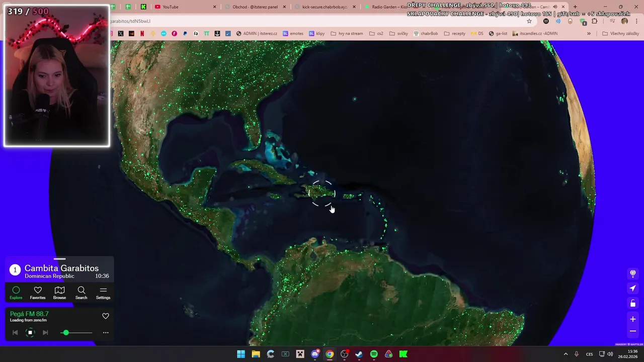This screenshot has width=644, height=362.
Task: Open the three-dot more options menu
Action: point(106,332)
